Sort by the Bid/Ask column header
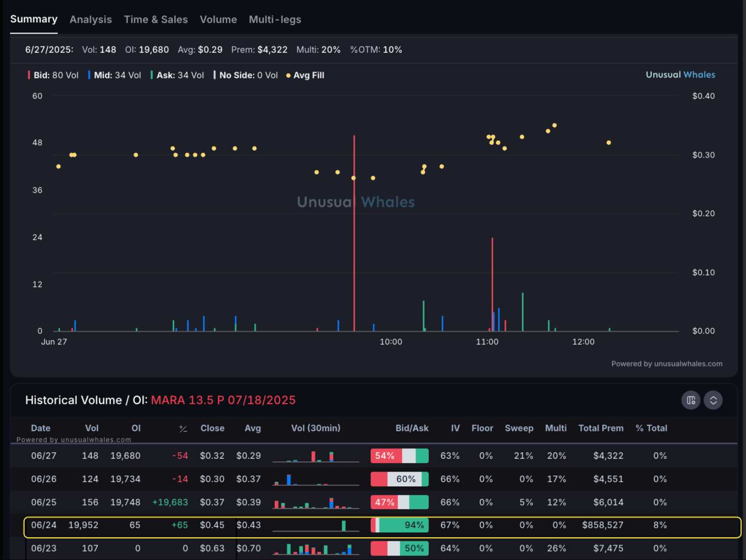Viewport: 746px width, 560px height. tap(412, 428)
